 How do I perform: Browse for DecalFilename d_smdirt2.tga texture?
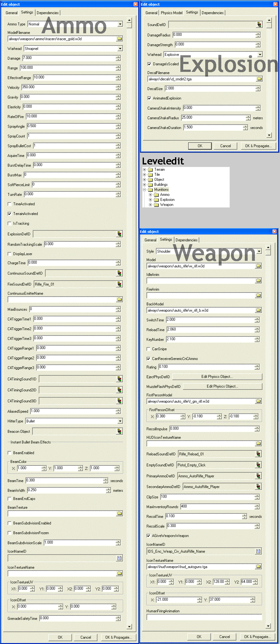pyautogui.click(x=259, y=79)
